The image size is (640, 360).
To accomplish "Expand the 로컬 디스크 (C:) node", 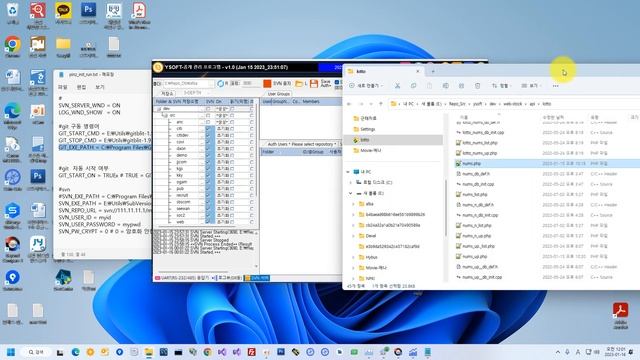I will tap(351, 182).
